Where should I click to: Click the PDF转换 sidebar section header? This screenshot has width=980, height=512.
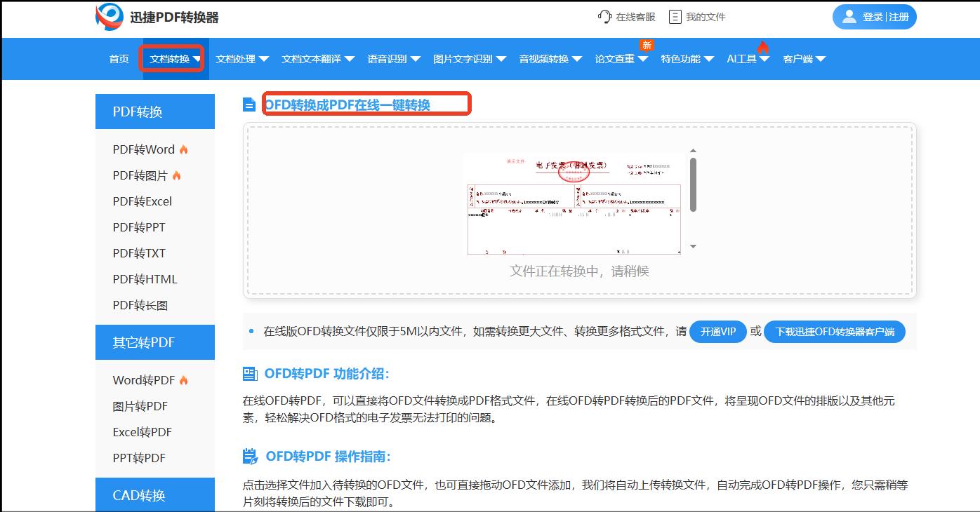[x=155, y=112]
